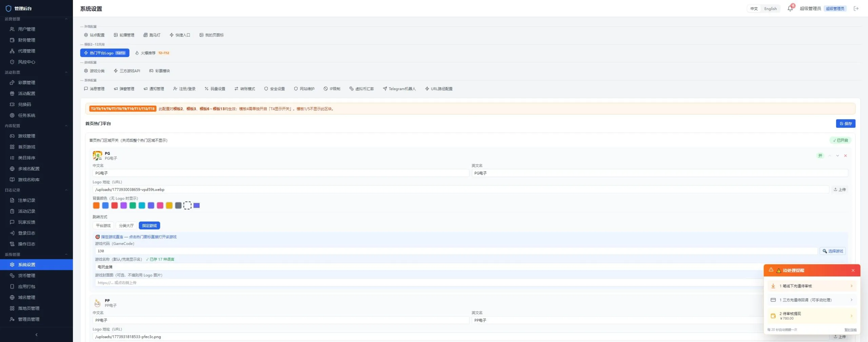Screen dimensions: 868x342
Task: Click 上传 beside PG logo URL
Action: pos(840,189)
